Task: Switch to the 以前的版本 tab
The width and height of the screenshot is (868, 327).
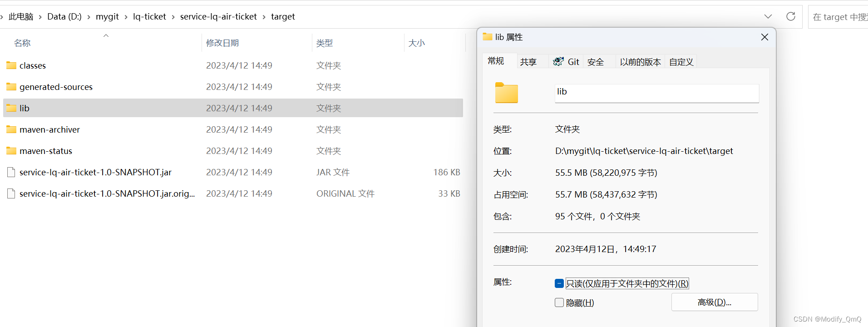Action: click(x=641, y=62)
